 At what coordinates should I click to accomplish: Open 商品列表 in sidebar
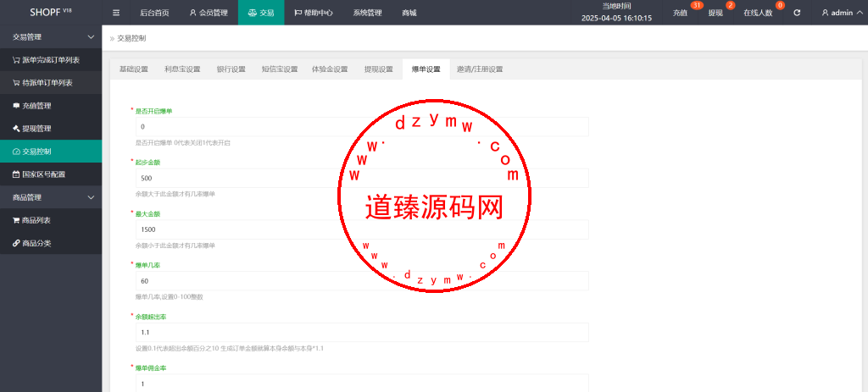51,220
